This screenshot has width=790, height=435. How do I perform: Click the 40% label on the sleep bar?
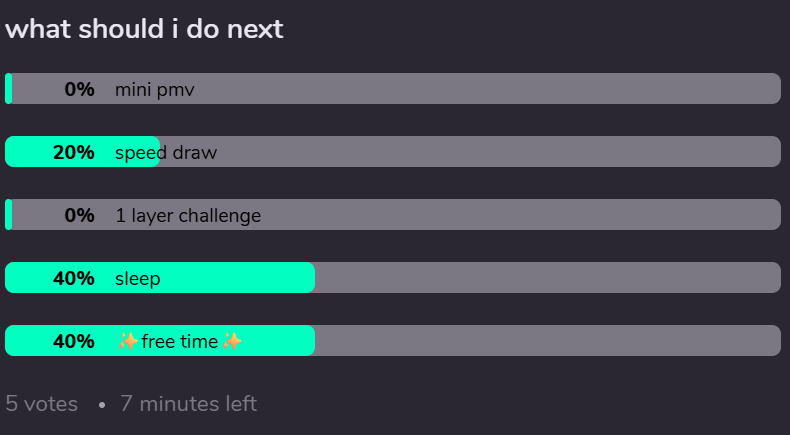pyautogui.click(x=74, y=278)
